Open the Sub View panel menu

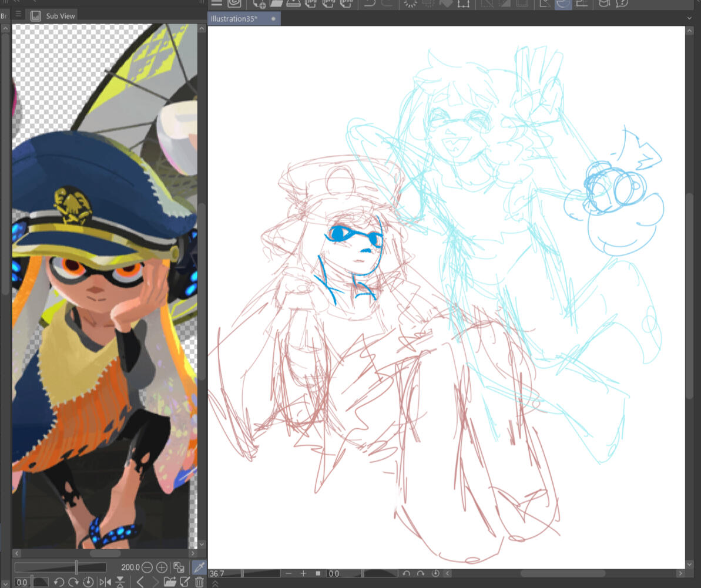point(18,14)
